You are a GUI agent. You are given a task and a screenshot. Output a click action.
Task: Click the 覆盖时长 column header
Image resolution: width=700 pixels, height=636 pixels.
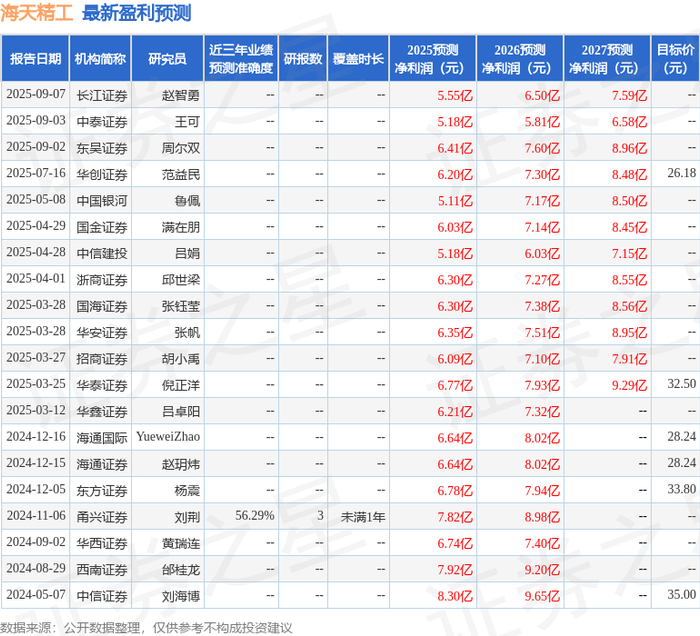[x=358, y=58]
